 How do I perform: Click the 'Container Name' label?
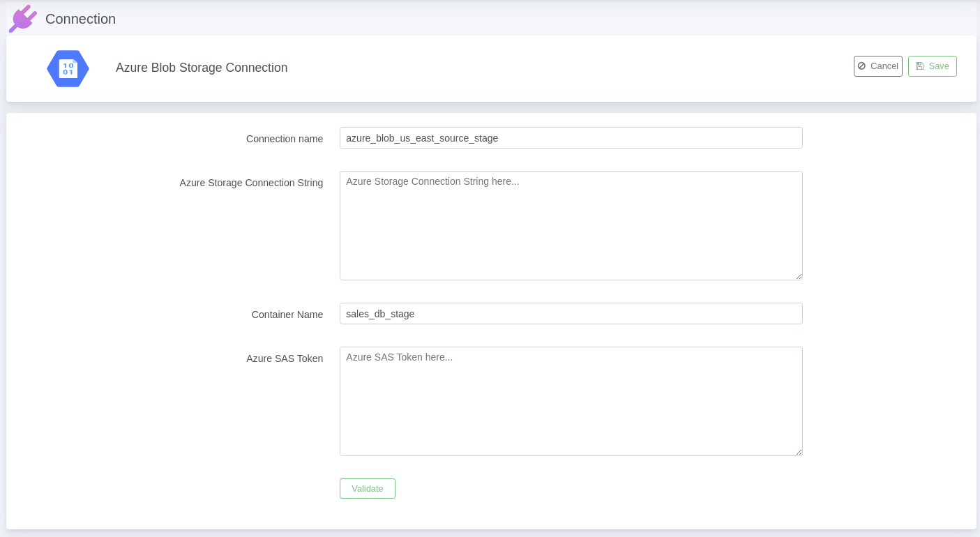(287, 315)
